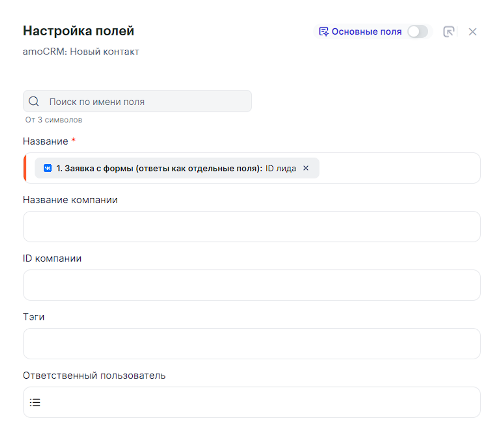Close the Настройка полей panel

pos(472,32)
